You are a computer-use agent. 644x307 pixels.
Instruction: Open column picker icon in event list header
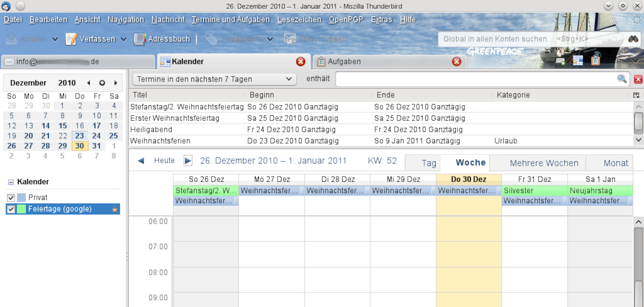coord(636,95)
